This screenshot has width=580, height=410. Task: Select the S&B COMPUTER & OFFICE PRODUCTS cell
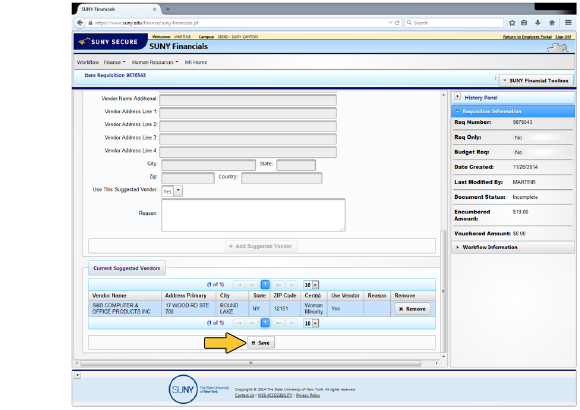tap(125, 309)
